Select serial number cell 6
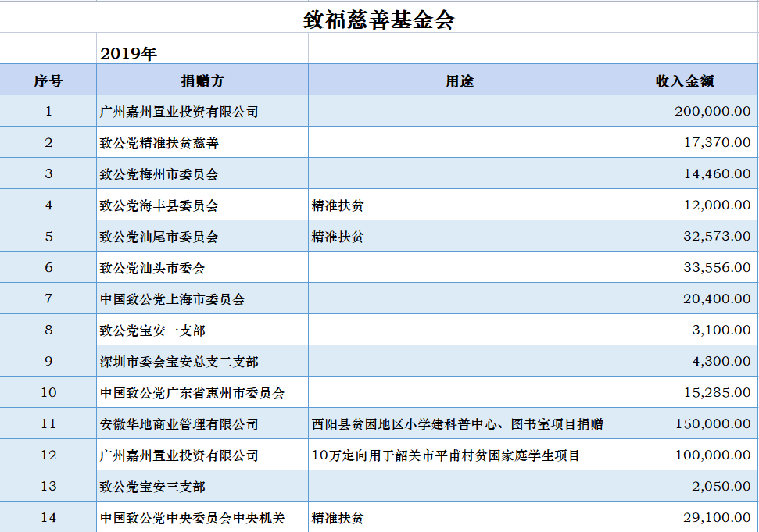This screenshot has width=759, height=532. (48, 267)
